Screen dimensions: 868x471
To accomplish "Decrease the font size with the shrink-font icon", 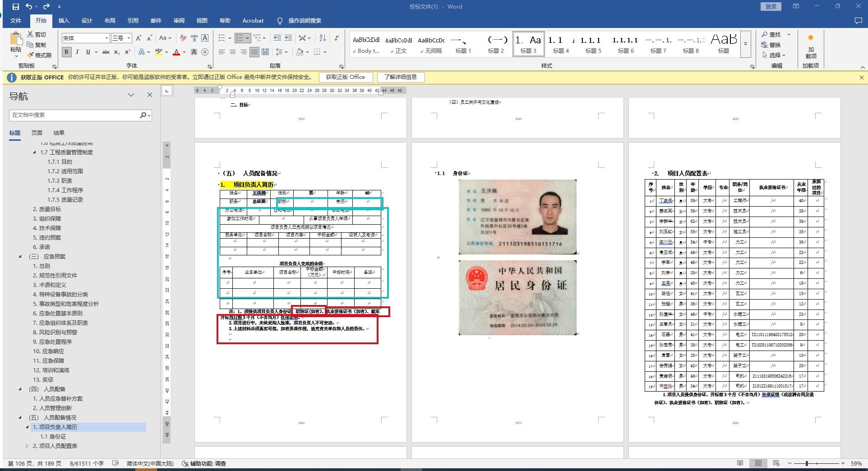I will tap(149, 38).
